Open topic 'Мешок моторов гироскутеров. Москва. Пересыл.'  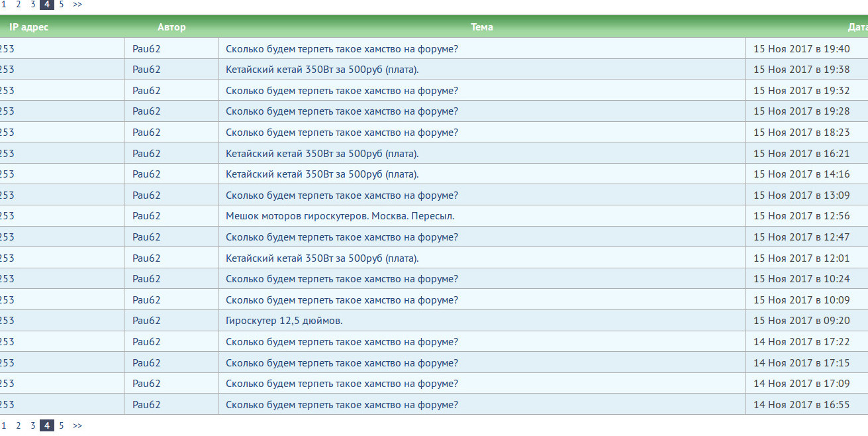coord(340,216)
